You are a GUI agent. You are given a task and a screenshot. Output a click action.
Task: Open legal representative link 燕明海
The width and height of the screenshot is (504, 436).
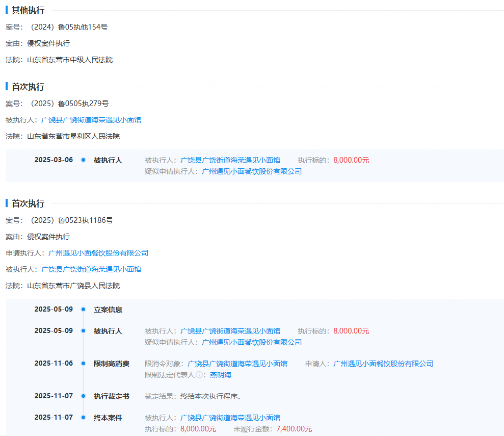click(221, 375)
